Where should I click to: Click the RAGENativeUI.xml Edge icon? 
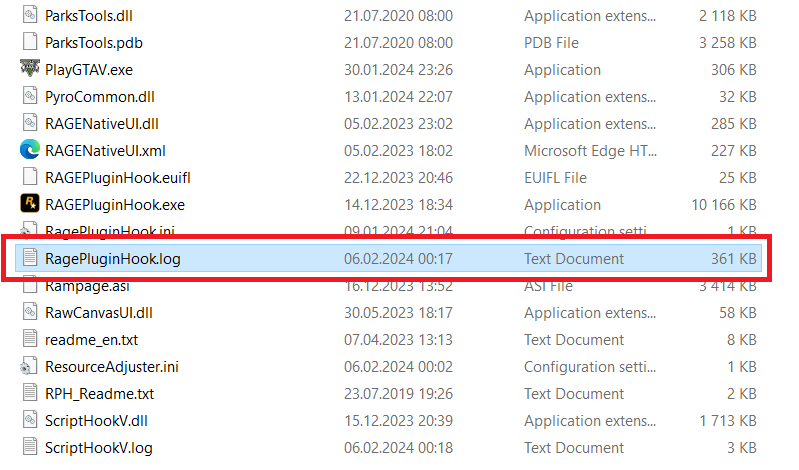(29, 150)
